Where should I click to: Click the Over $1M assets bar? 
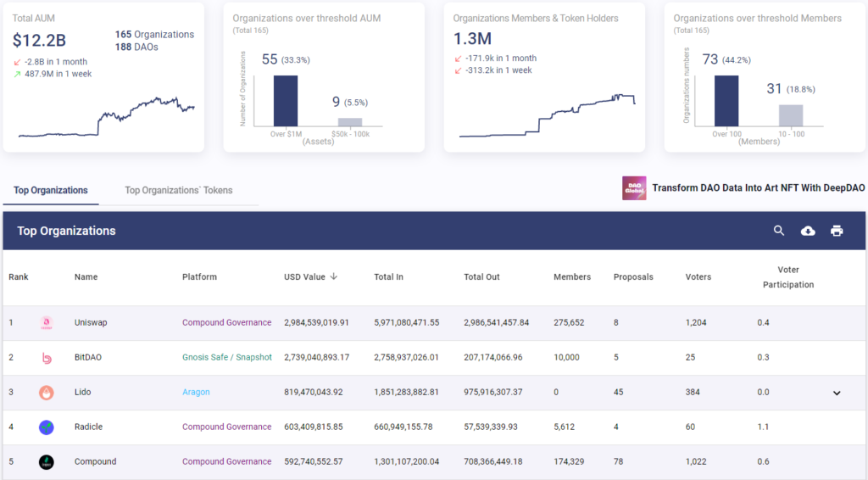(286, 101)
